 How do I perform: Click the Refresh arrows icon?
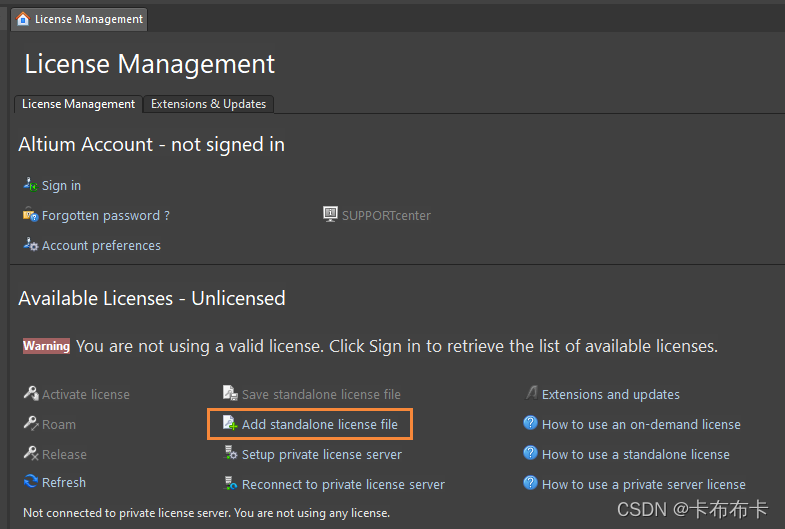(31, 482)
